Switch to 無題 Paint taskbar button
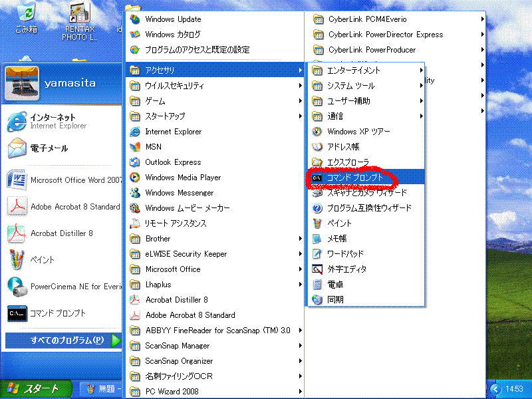Image resolution: width=532 pixels, height=399 pixels. pos(102,389)
